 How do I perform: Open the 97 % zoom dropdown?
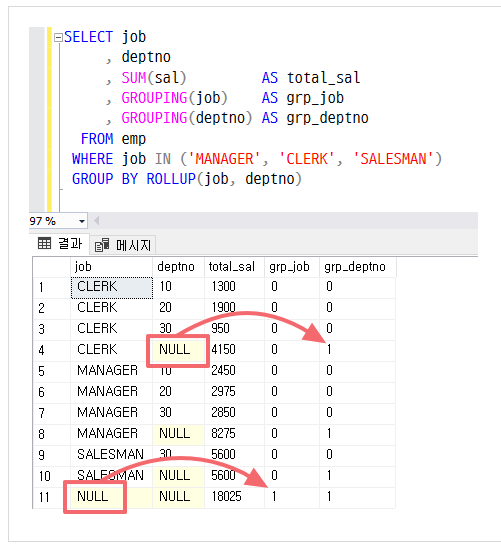click(82, 222)
